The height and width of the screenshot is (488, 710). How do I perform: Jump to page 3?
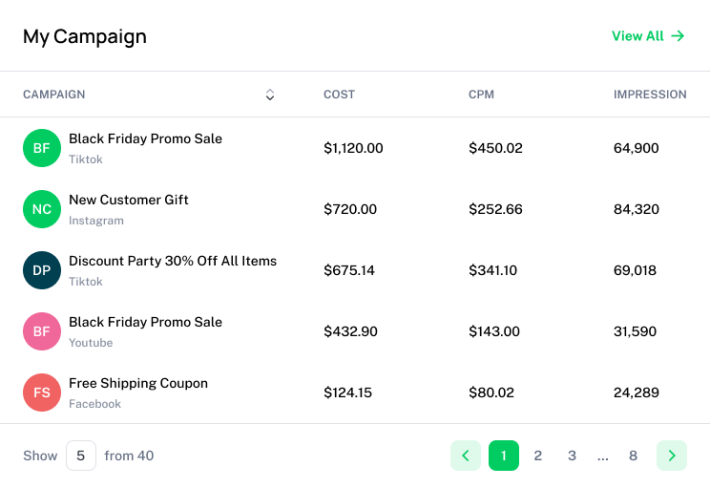tap(572, 456)
